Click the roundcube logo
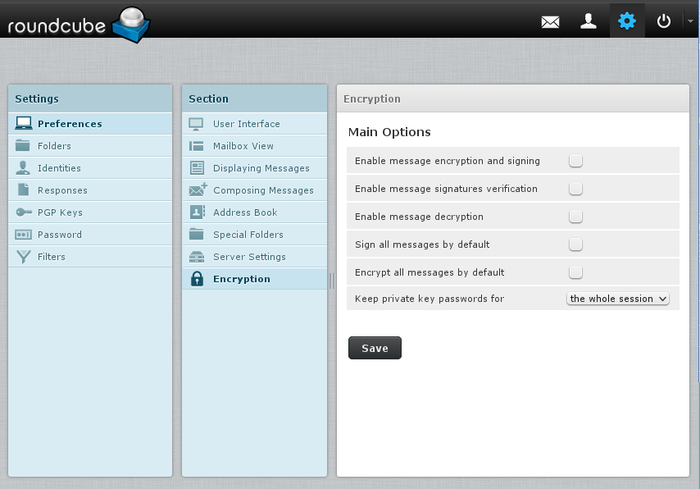700x489 pixels. [x=79, y=25]
